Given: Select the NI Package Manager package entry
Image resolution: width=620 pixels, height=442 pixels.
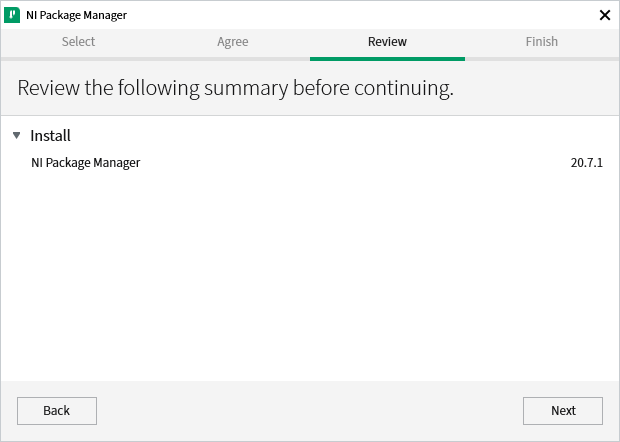Looking at the screenshot, I should point(86,162).
